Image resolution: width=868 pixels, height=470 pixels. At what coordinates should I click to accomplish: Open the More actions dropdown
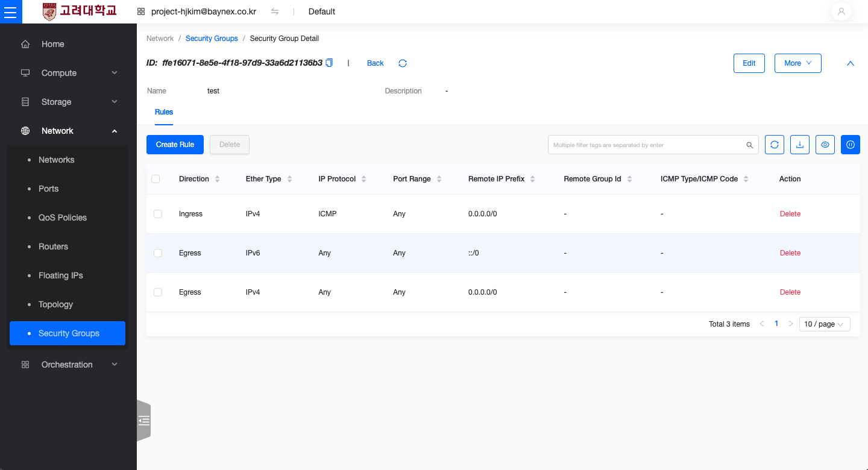tap(798, 63)
